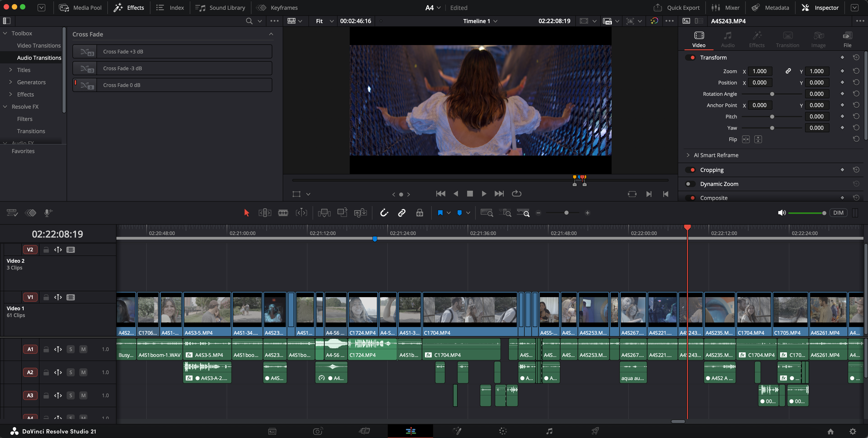Open the Sound Library panel
Image resolution: width=868 pixels, height=438 pixels.
(220, 7)
